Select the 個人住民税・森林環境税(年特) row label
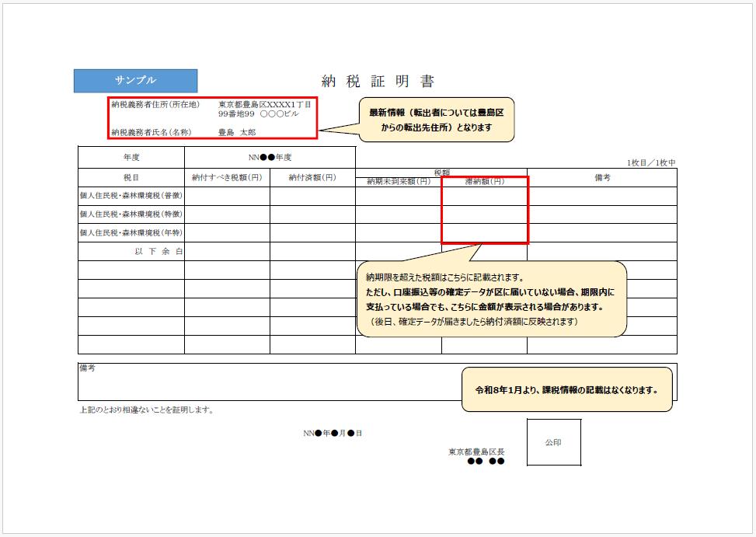Image resolution: width=756 pixels, height=537 pixels. [131, 233]
